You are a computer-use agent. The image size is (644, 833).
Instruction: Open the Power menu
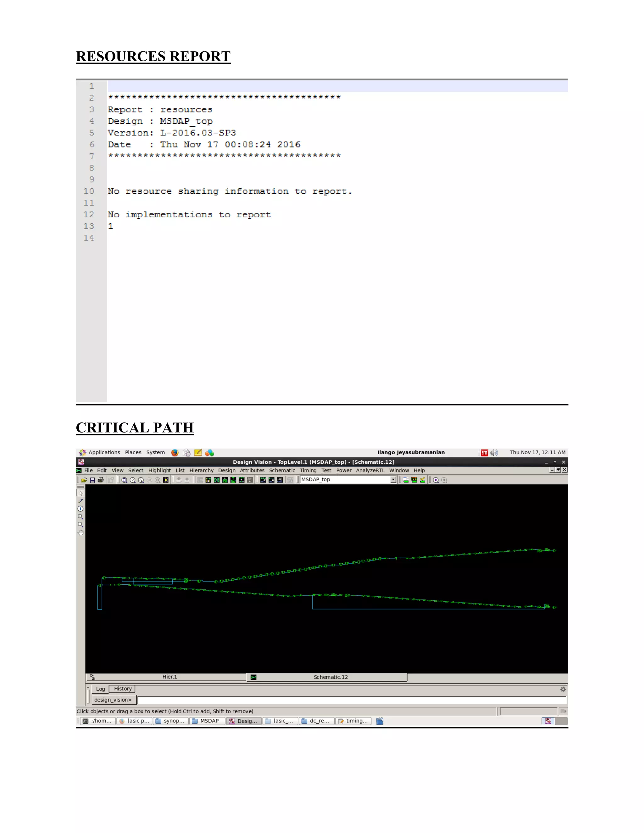coord(344,471)
